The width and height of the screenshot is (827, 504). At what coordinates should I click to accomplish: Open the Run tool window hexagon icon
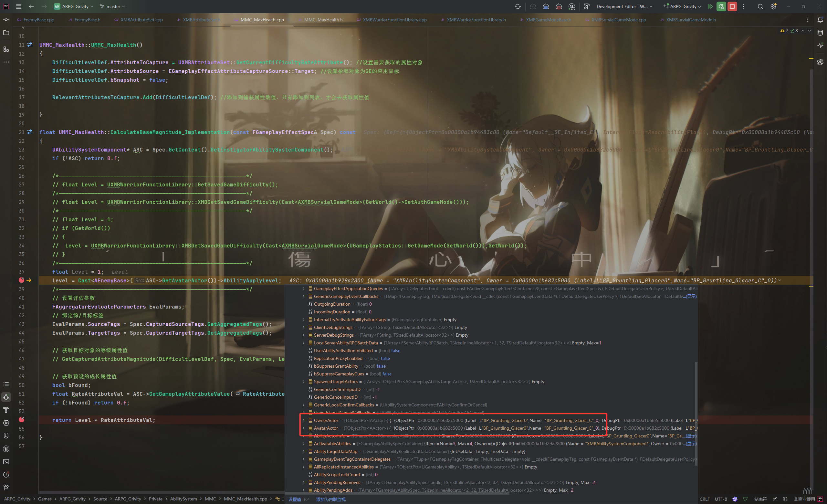pos(6,423)
